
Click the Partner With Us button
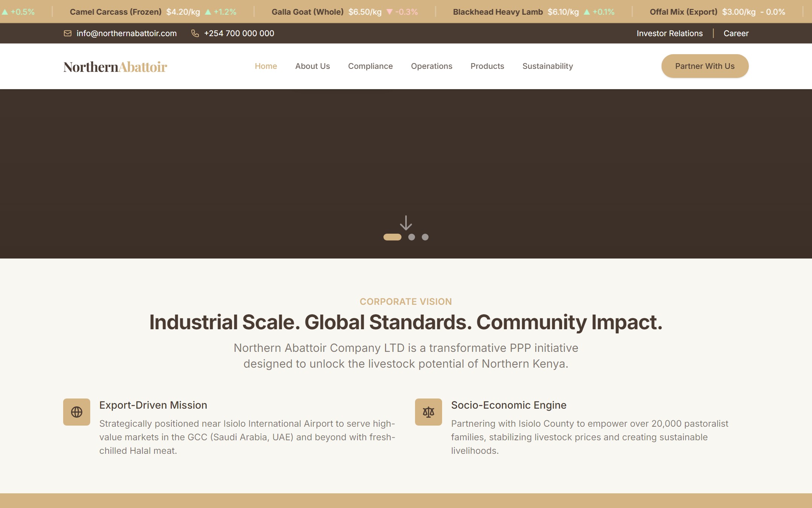[705, 66]
